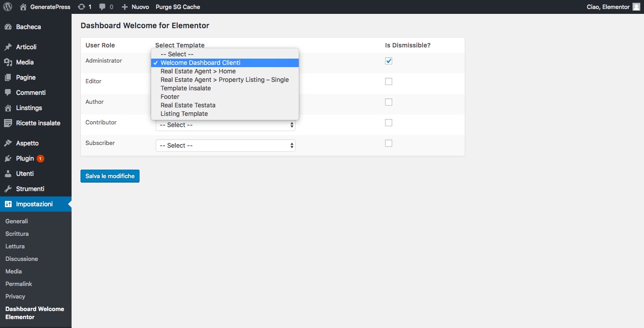Click the home icon beside GeneratePress
Viewport: 644px width, 328px height.
click(x=23, y=7)
